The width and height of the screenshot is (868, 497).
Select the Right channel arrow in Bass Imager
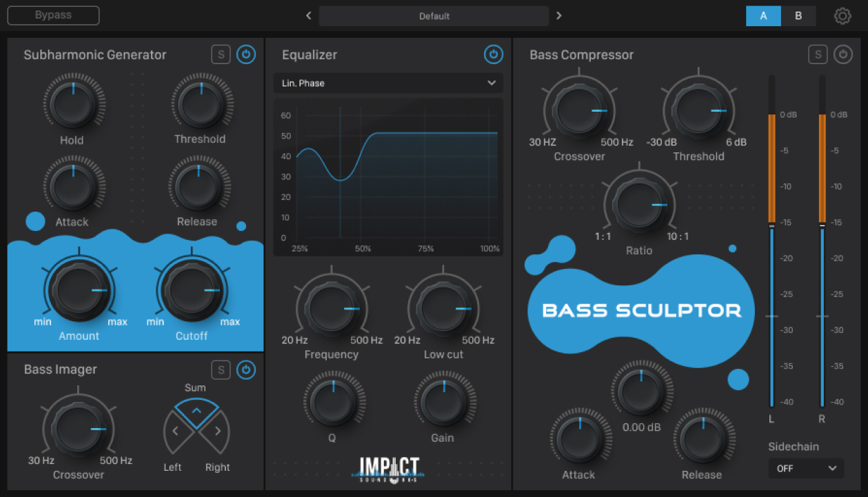pyautogui.click(x=217, y=432)
